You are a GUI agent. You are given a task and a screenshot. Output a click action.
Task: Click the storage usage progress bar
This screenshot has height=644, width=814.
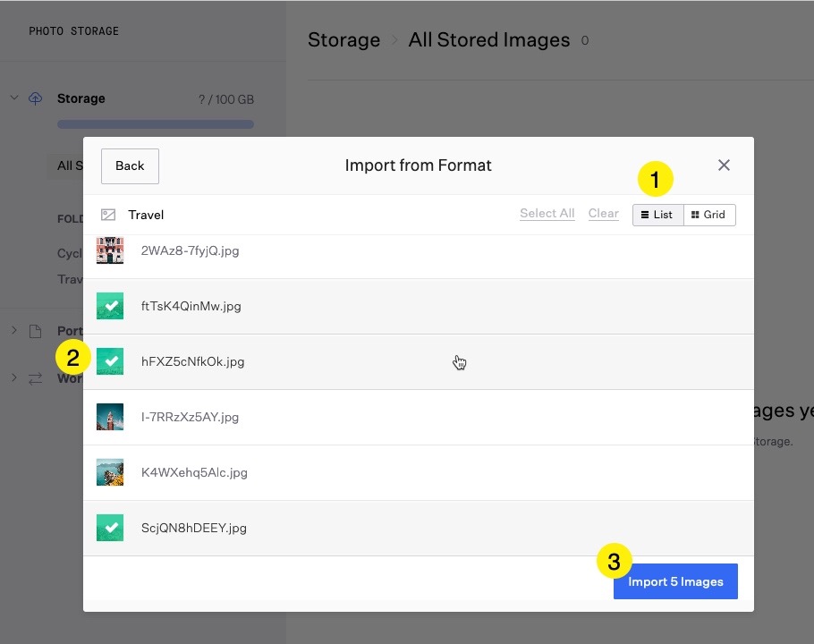tap(156, 124)
